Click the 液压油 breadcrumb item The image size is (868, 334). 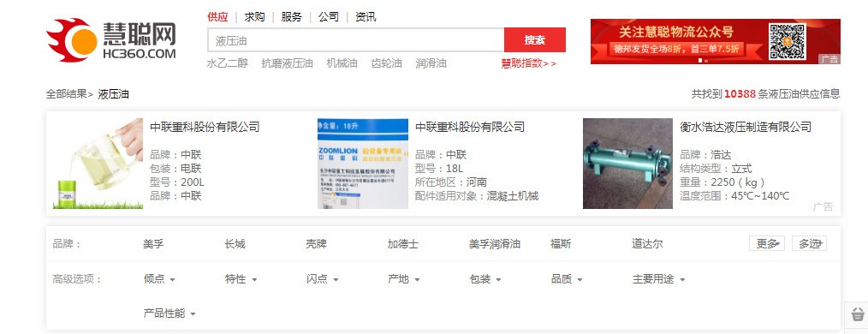[114, 94]
